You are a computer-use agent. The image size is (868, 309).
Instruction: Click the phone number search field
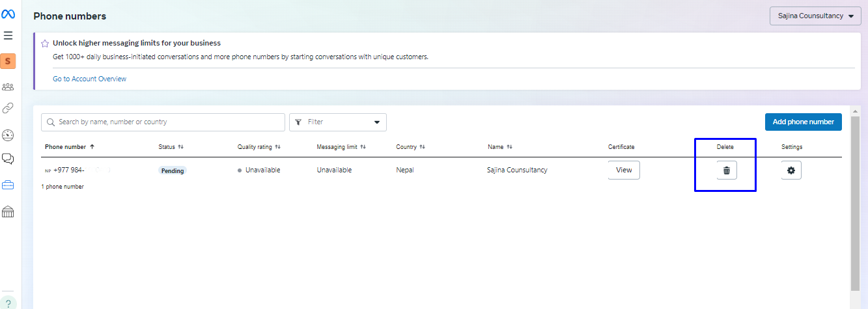point(163,122)
